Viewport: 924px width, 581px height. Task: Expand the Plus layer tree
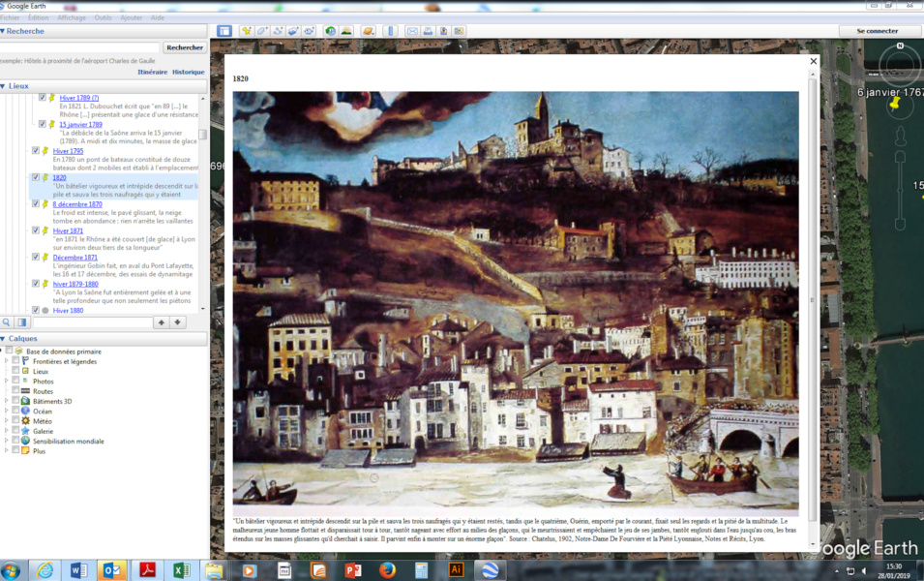pos(7,450)
